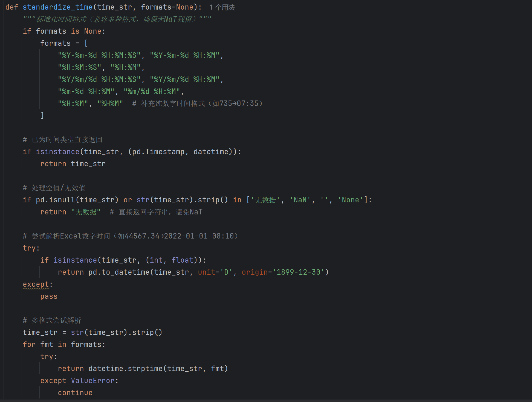
Task: Click the comment '处理空值/无效值'
Action: [x=54, y=188]
